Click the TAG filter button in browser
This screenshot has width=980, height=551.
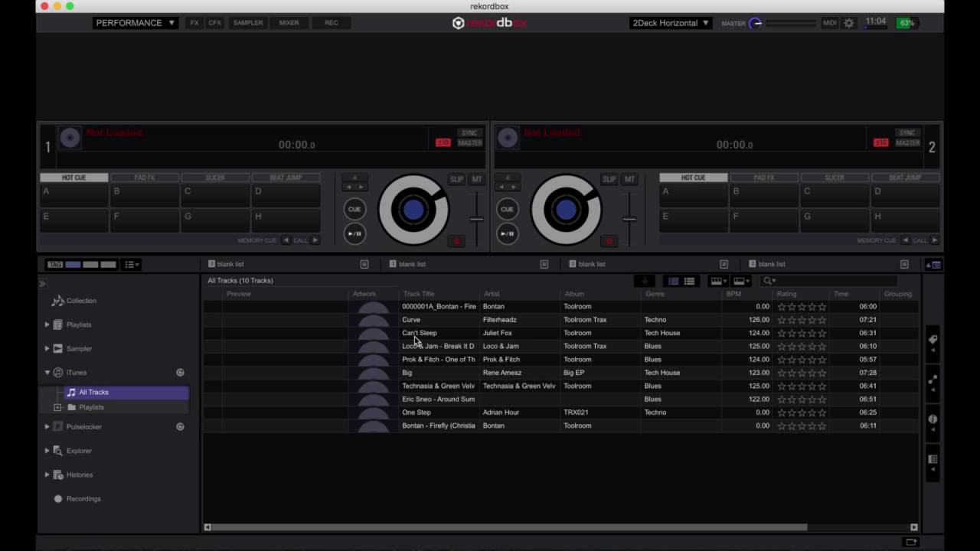click(55, 265)
